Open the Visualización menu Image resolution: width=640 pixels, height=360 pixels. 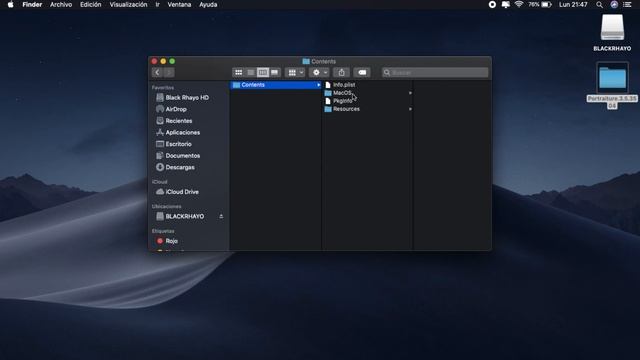[x=128, y=4]
